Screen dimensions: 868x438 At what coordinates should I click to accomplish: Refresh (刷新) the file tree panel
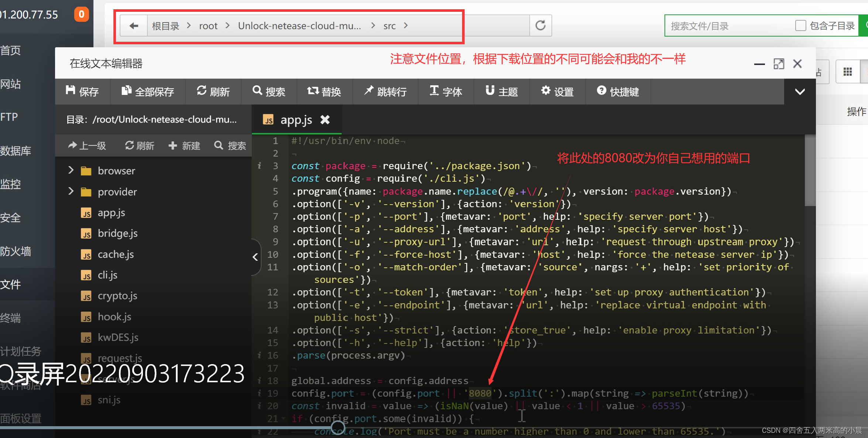point(140,146)
